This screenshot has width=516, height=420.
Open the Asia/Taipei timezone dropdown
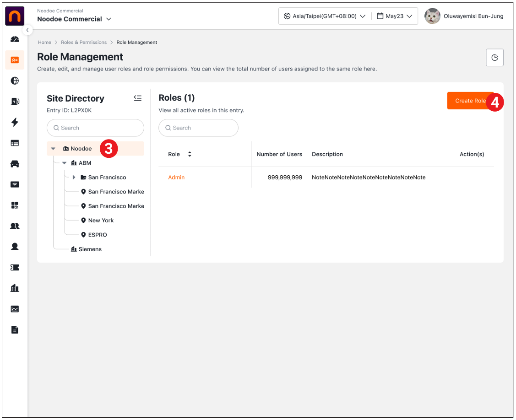click(325, 16)
